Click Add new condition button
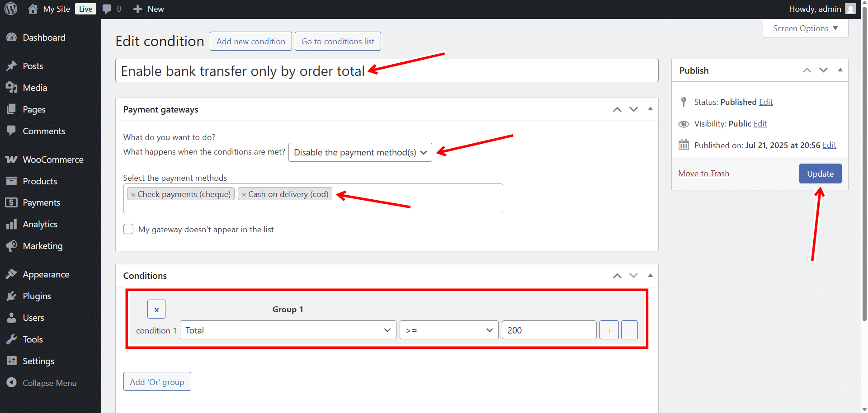 coord(251,41)
